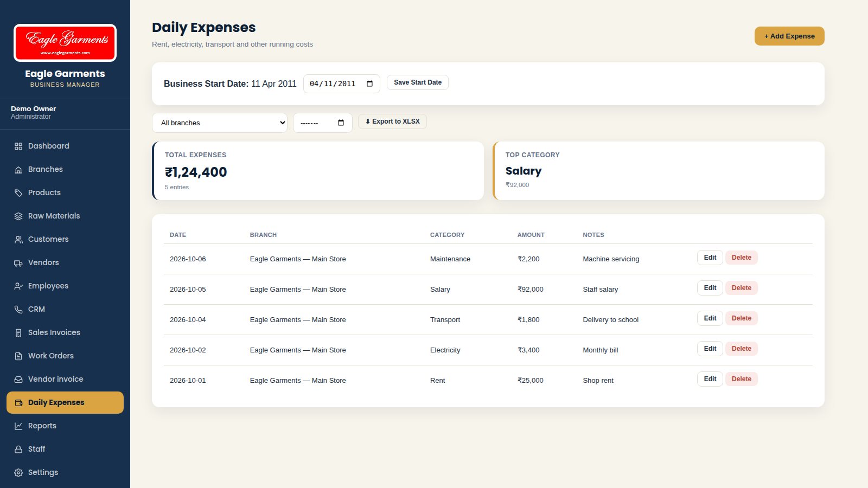This screenshot has height=488, width=868.
Task: Click the Demo Owner profile name
Action: [x=33, y=108]
